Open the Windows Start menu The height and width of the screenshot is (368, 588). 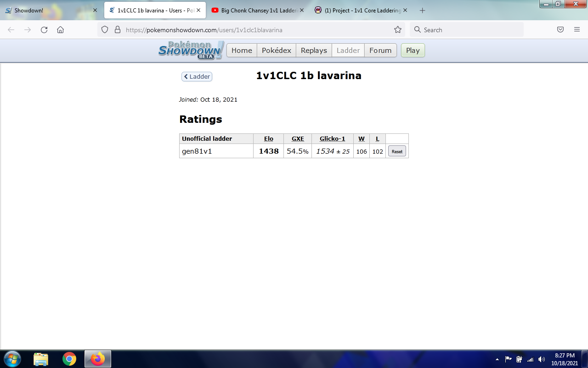click(x=12, y=359)
